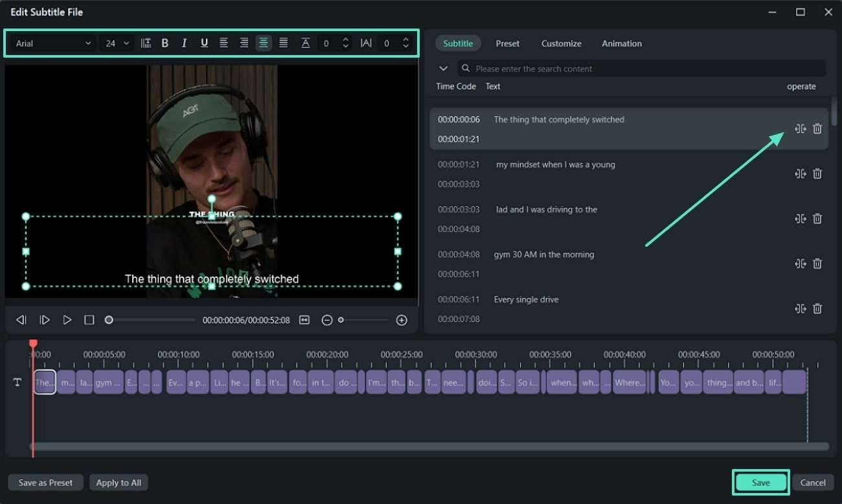
Task: Open the Animation tab
Action: pyautogui.click(x=622, y=43)
